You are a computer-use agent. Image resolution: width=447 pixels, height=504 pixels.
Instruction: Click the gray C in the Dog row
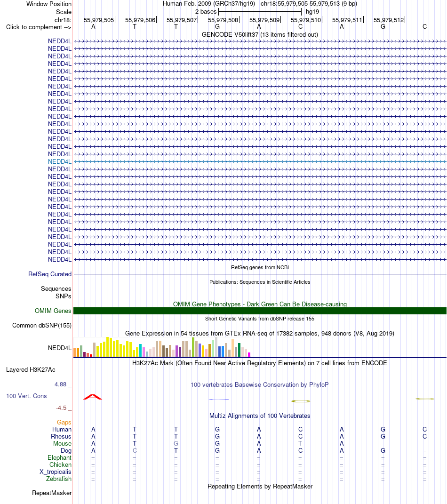[135, 451]
